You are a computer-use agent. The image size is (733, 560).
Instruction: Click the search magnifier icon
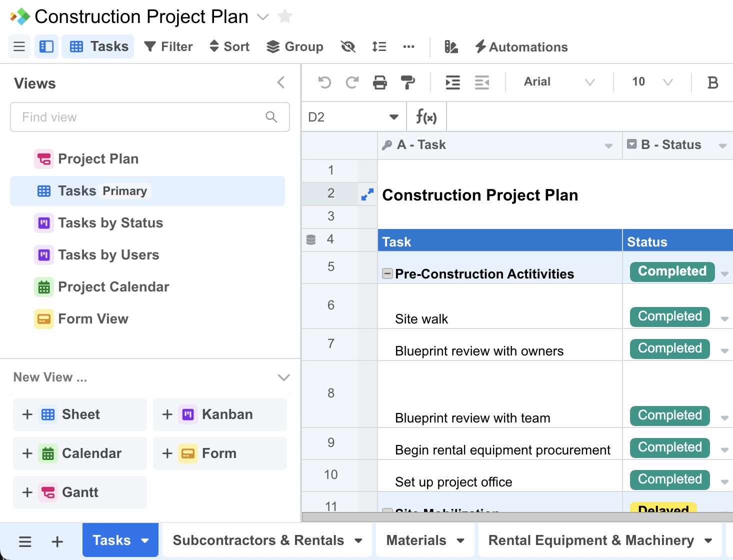pyautogui.click(x=271, y=117)
